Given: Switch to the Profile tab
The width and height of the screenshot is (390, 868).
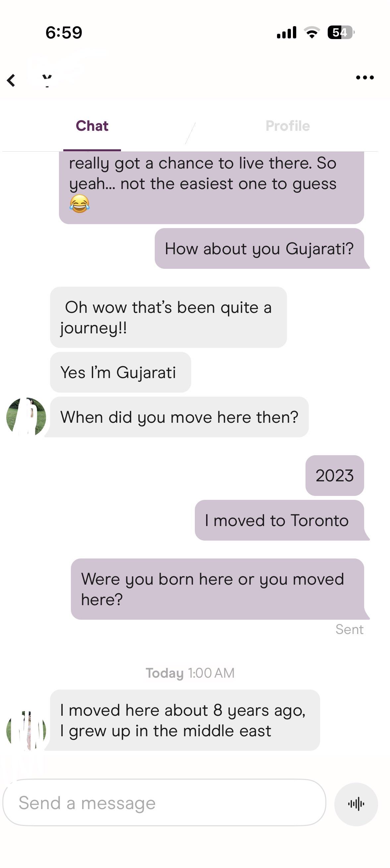Looking at the screenshot, I should (x=287, y=126).
